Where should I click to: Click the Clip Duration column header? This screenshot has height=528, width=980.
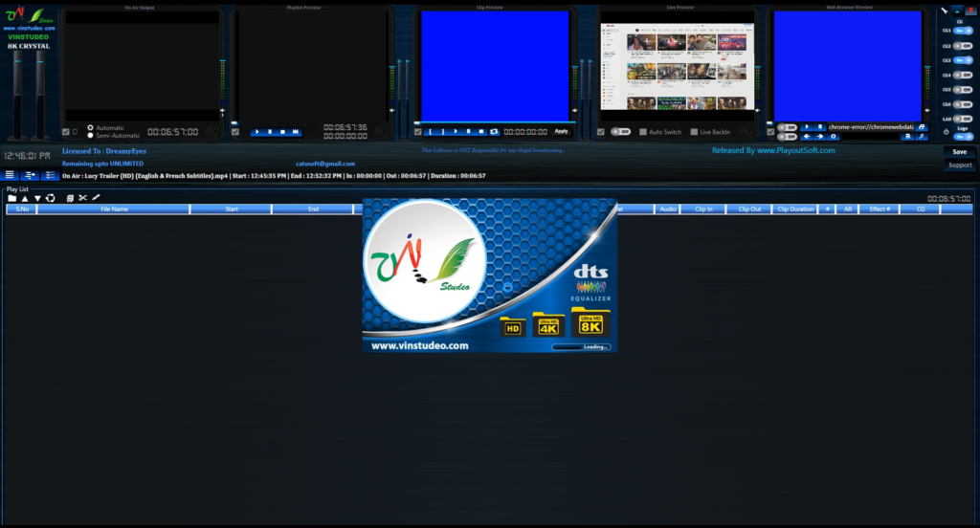coord(795,209)
